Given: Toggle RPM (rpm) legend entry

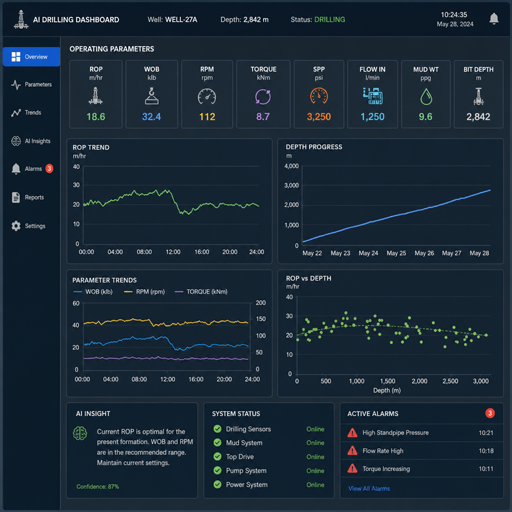Looking at the screenshot, I should [144, 292].
